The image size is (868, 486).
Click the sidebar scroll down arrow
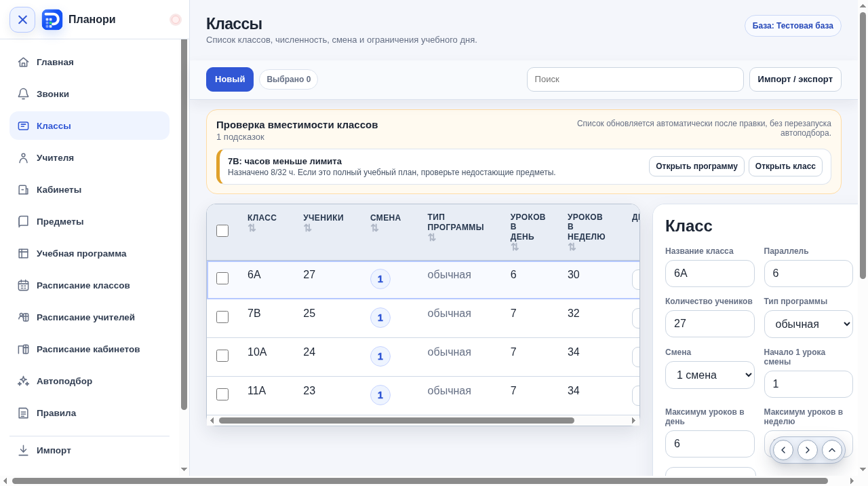click(x=184, y=469)
